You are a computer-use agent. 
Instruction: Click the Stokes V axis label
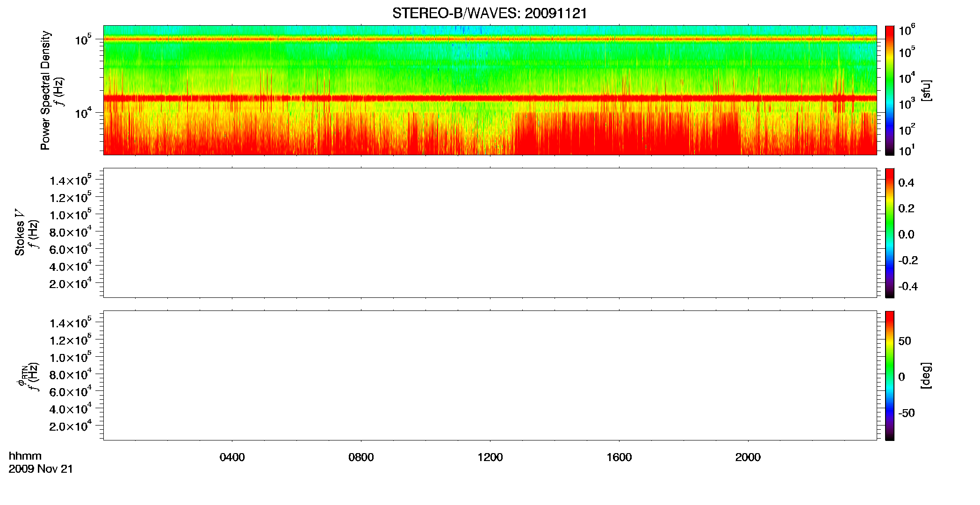click(20, 233)
